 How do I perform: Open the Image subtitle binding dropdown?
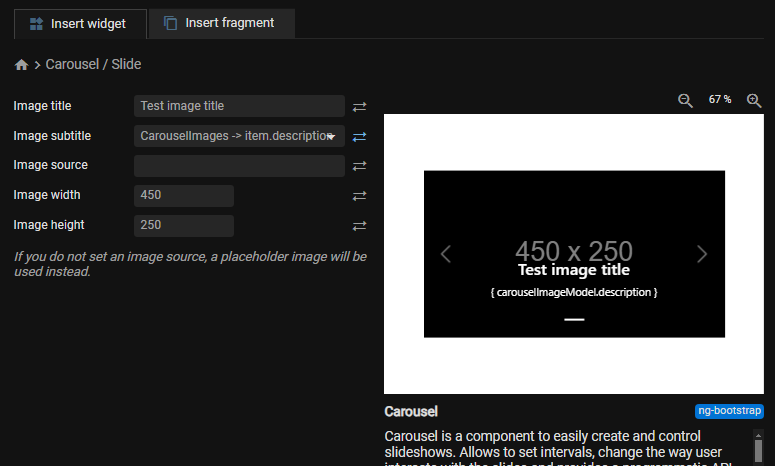click(239, 136)
